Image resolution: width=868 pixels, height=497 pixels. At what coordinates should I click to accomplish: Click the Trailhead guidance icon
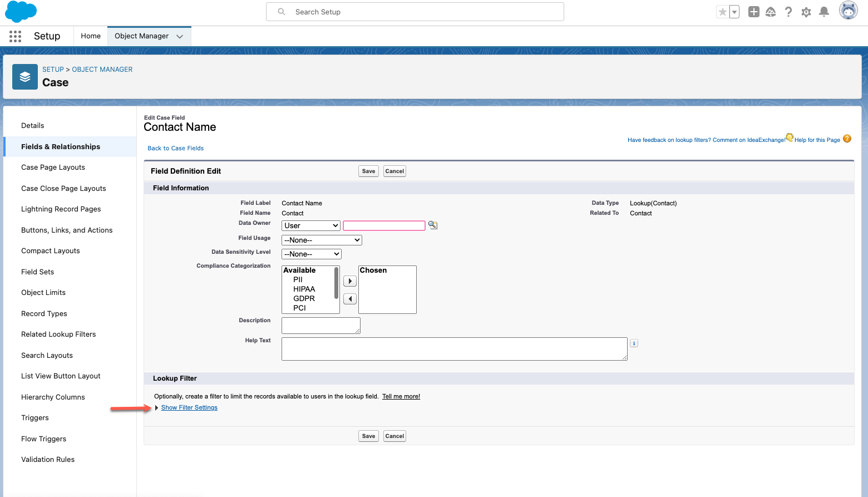(x=771, y=12)
